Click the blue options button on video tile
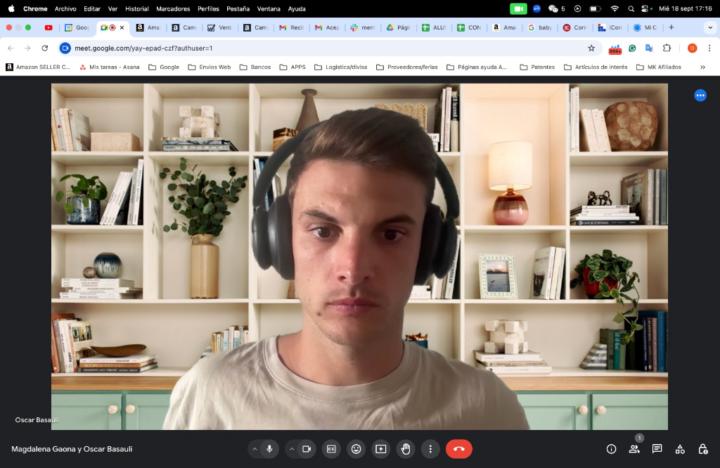The width and height of the screenshot is (720, 468). 700,95
